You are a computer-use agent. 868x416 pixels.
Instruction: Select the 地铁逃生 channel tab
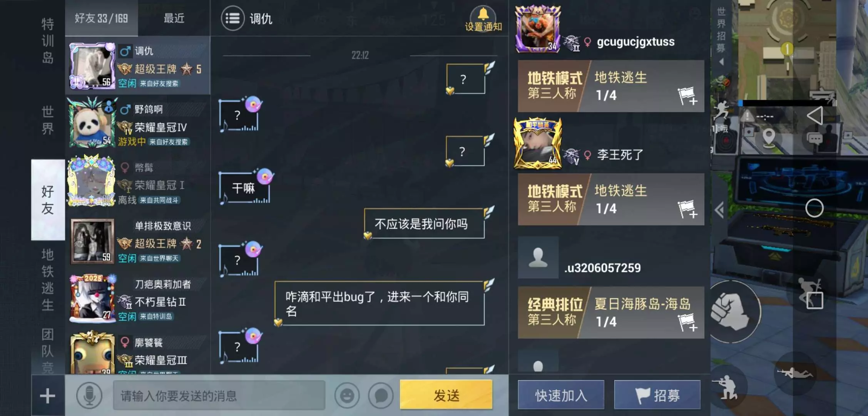48,279
